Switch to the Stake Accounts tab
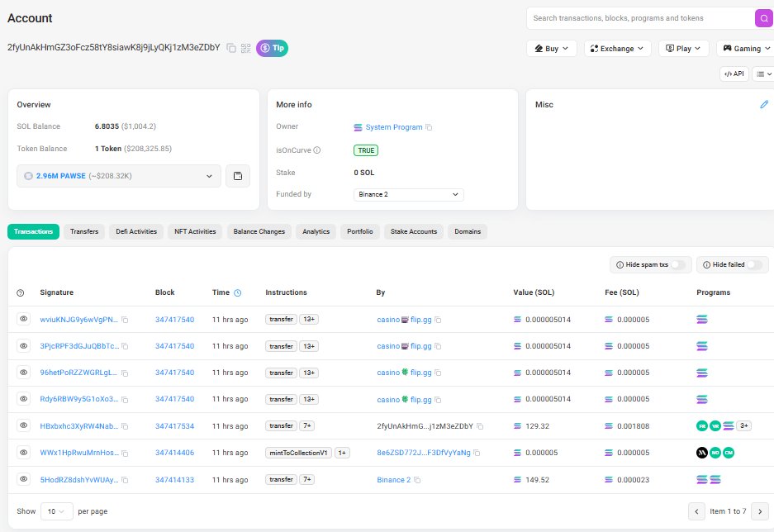This screenshot has height=532, width=774. tap(414, 231)
